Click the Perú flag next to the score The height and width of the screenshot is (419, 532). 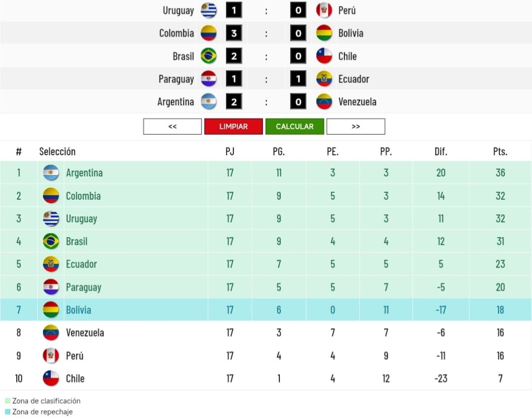[x=324, y=10]
